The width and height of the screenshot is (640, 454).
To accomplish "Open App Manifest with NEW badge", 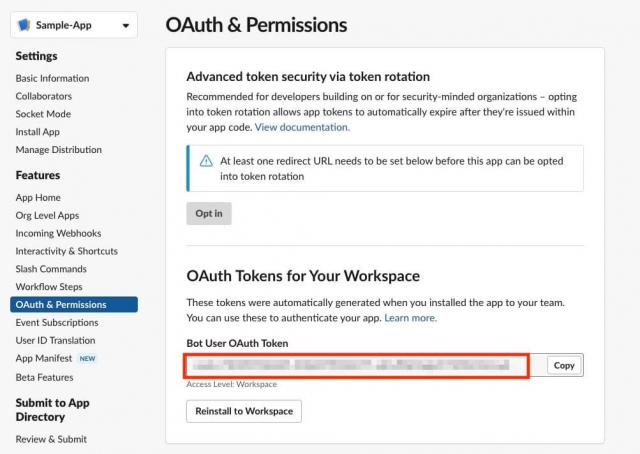I will pos(44,358).
